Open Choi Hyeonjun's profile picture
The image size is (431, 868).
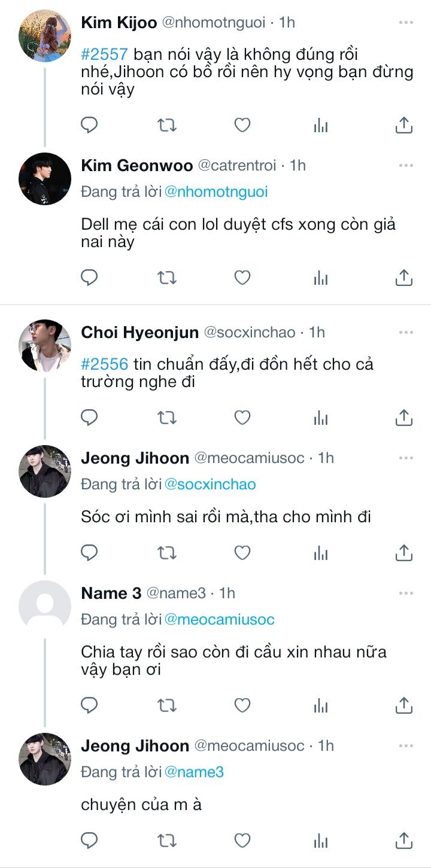45,345
